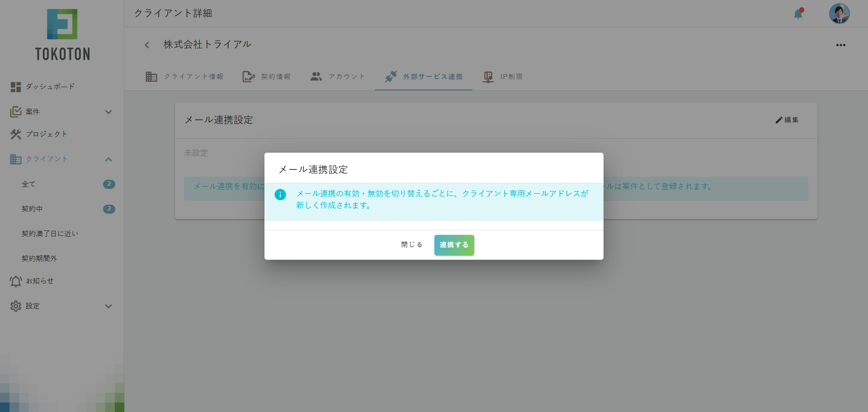Expand the 案件 sidebar section
This screenshot has width=868, height=412.
tap(108, 112)
